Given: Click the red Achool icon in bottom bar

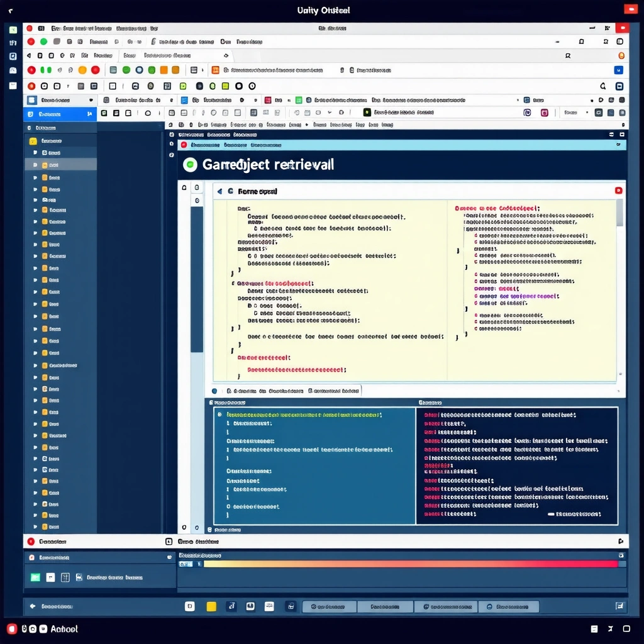Looking at the screenshot, I should [11, 629].
